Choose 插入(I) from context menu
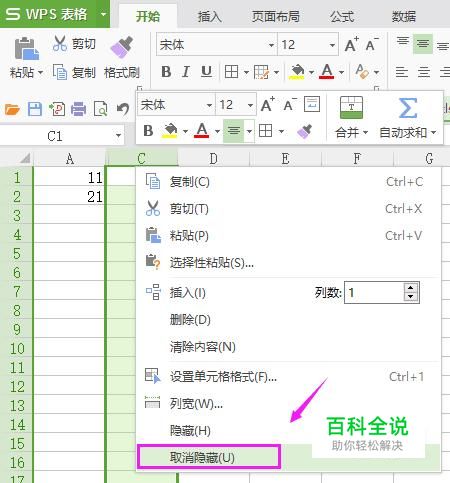 (x=187, y=293)
